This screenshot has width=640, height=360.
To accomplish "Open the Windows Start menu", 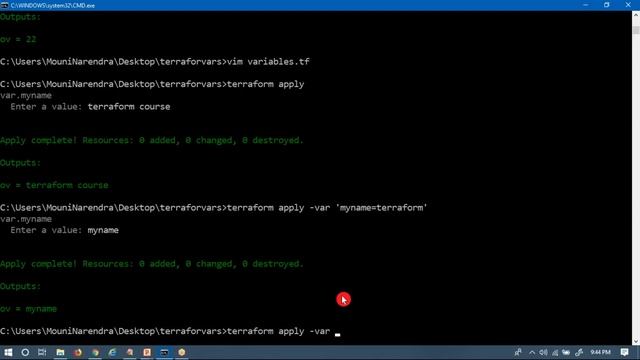I will click(x=8, y=352).
